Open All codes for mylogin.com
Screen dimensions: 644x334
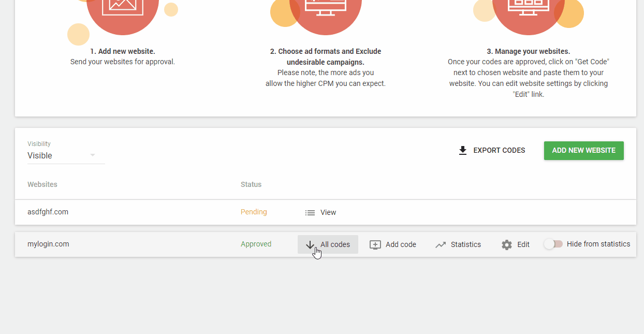point(328,244)
